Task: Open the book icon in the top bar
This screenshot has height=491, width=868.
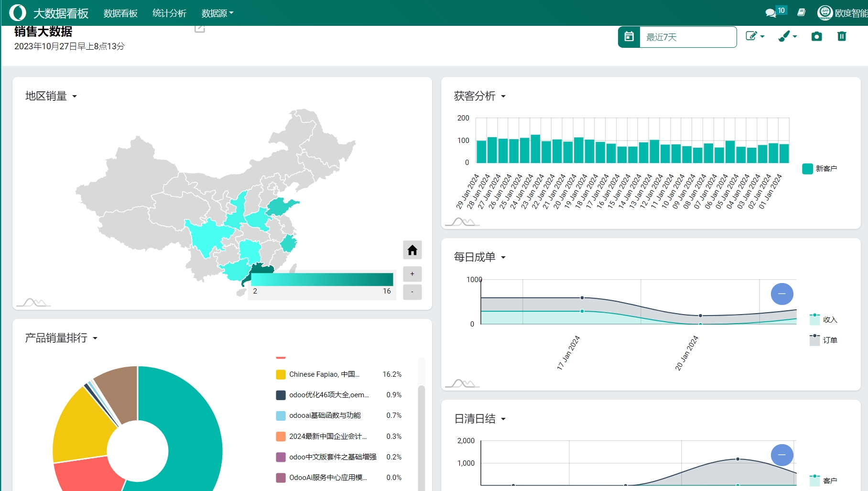Action: coord(802,12)
